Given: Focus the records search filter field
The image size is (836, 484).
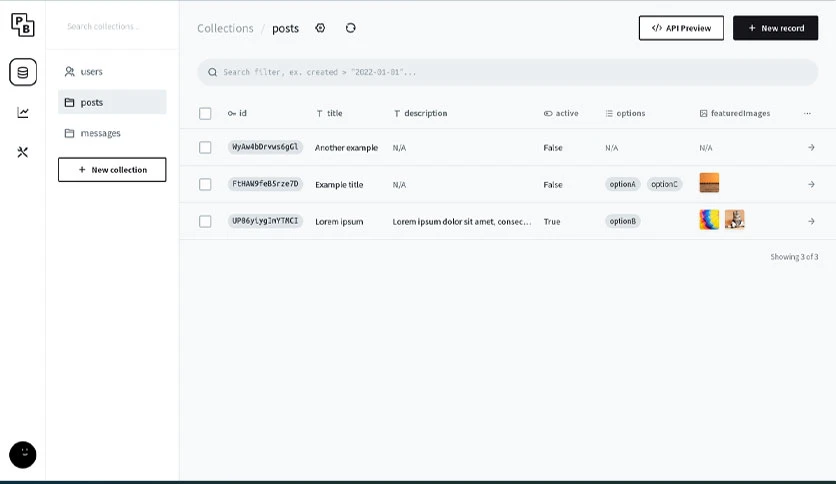Looking at the screenshot, I should pos(508,72).
